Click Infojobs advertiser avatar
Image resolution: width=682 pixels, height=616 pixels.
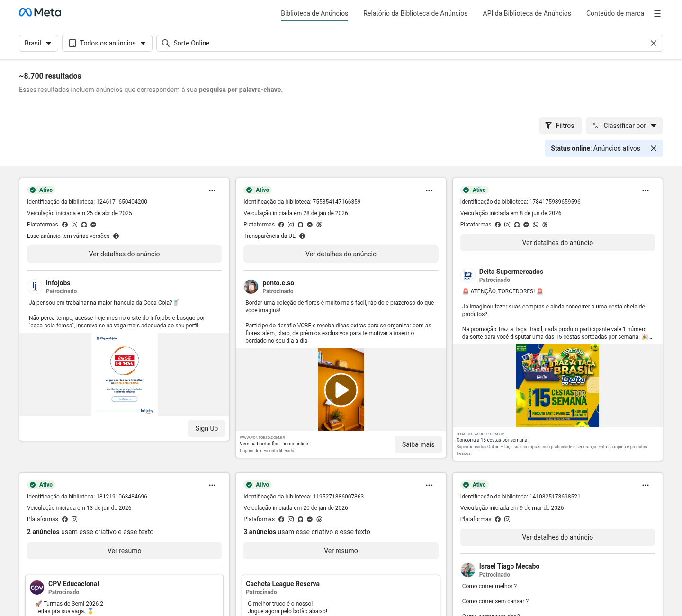(35, 287)
